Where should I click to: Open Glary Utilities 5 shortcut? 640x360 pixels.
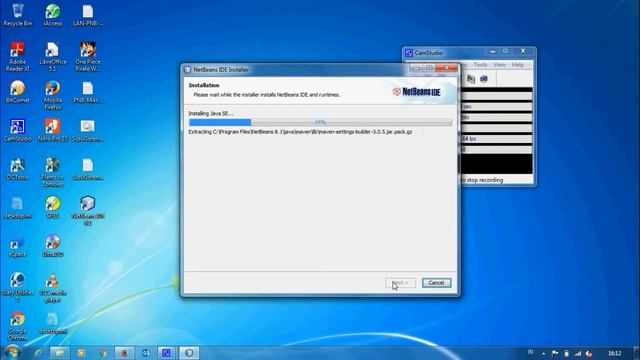click(18, 287)
